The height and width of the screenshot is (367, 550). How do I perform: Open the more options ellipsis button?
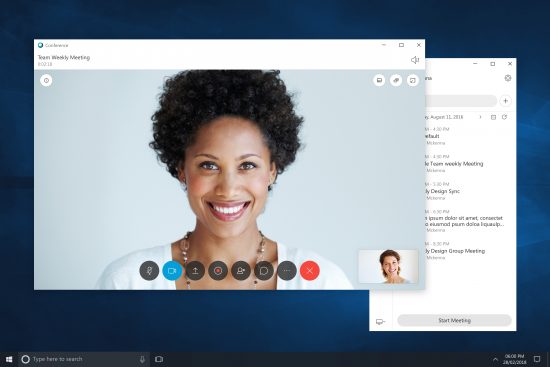click(x=287, y=271)
